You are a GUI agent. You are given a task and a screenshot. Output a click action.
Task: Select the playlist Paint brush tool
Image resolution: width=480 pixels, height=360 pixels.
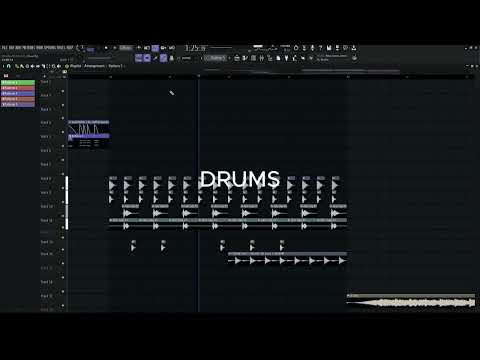[x=22, y=66]
